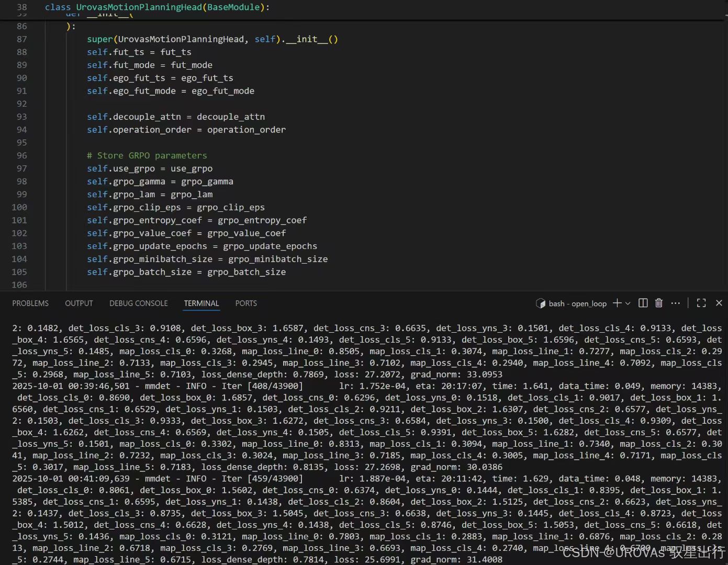Click the self.ego_fut_ts assignment line
Image resolution: width=728 pixels, height=565 pixels.
click(160, 78)
